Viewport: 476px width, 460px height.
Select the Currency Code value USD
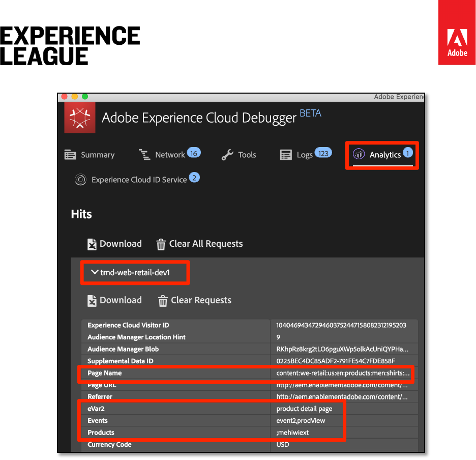point(283,444)
